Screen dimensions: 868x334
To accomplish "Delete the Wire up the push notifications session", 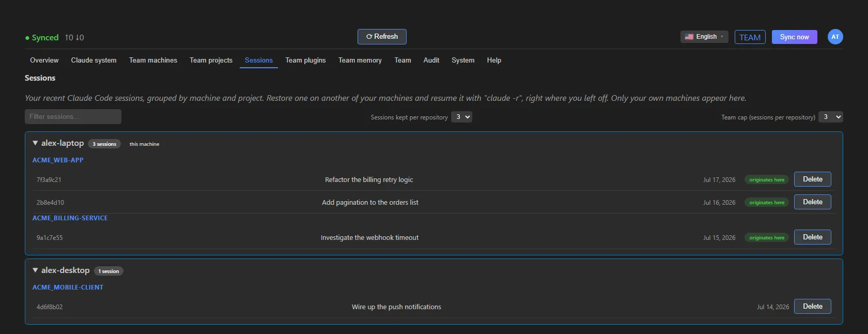I will click(812, 307).
